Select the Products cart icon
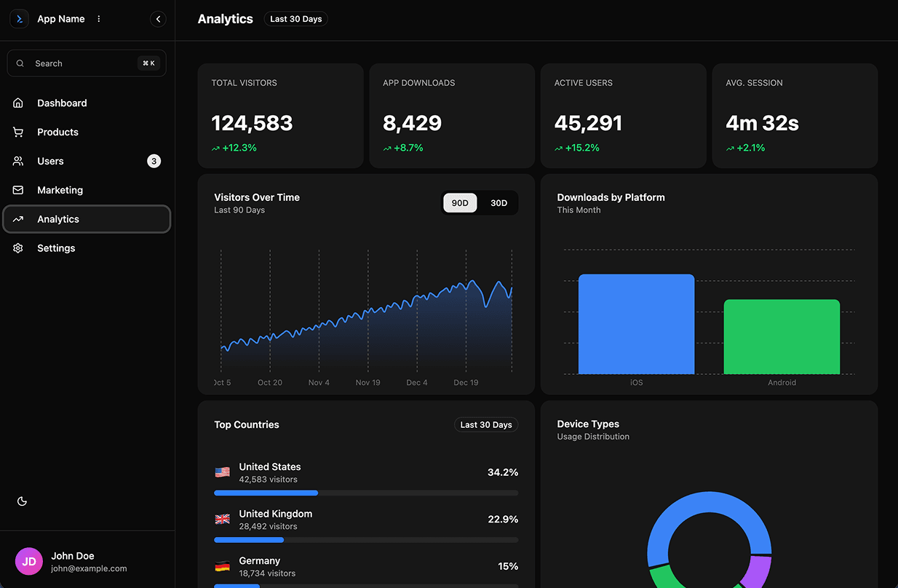 pyautogui.click(x=17, y=132)
